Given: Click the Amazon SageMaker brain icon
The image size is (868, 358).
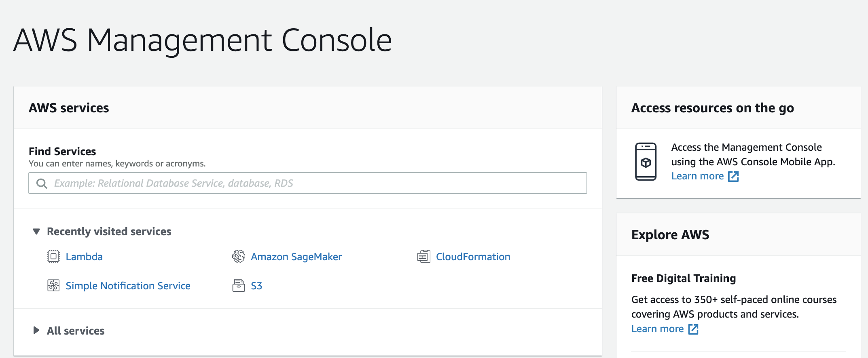Looking at the screenshot, I should [x=238, y=257].
